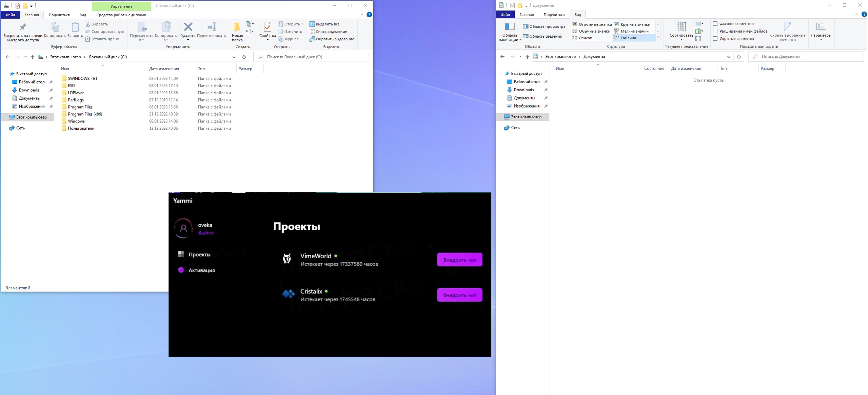The image size is (868, 395).
Task: Collapse the ribbon in C: window
Action: click(x=362, y=15)
